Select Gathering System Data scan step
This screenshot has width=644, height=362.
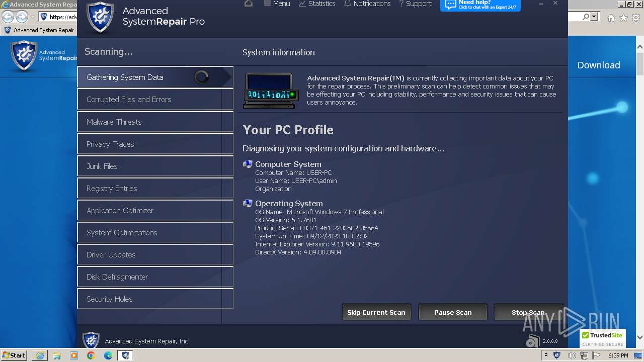pyautogui.click(x=155, y=77)
